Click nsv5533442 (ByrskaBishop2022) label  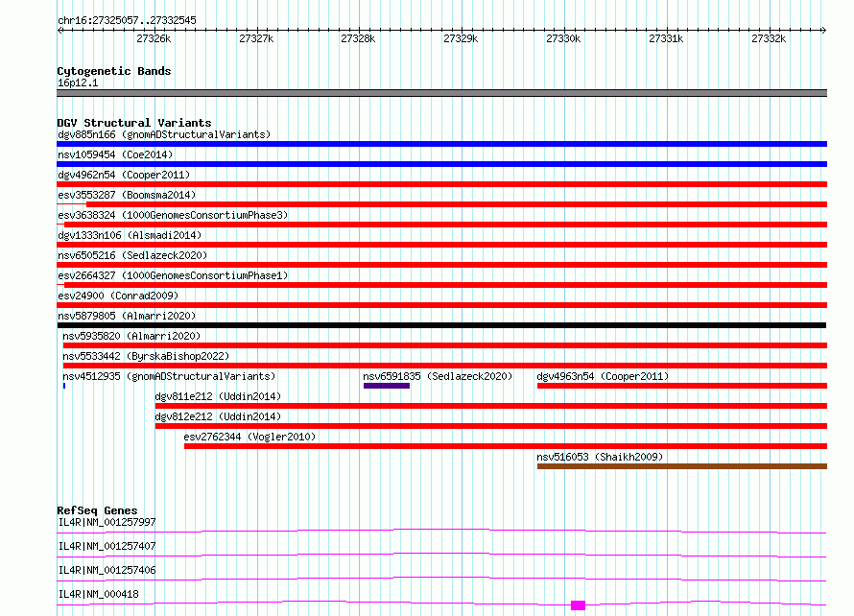click(x=146, y=356)
